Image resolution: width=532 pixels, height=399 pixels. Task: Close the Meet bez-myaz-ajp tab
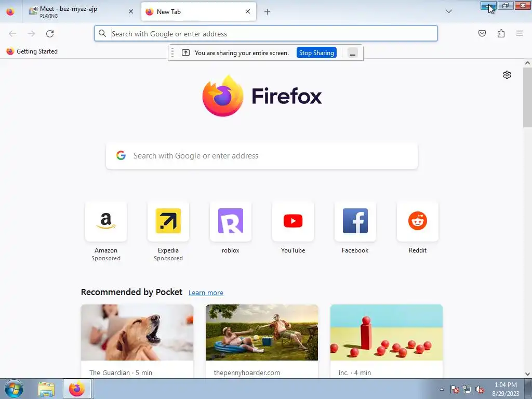tap(131, 11)
